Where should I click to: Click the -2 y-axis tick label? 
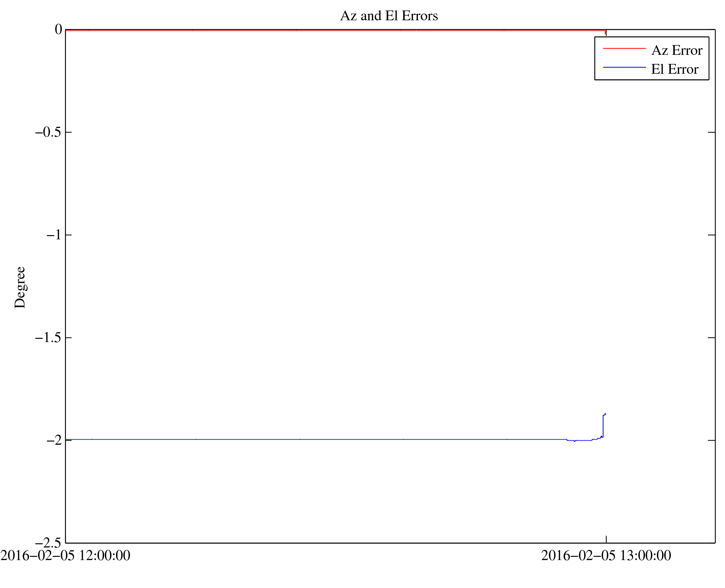[54, 440]
